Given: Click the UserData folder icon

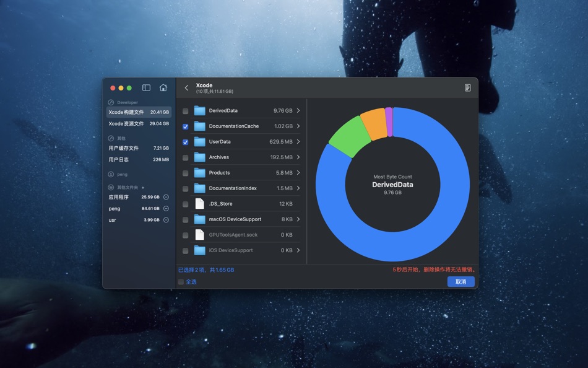Looking at the screenshot, I should (199, 142).
